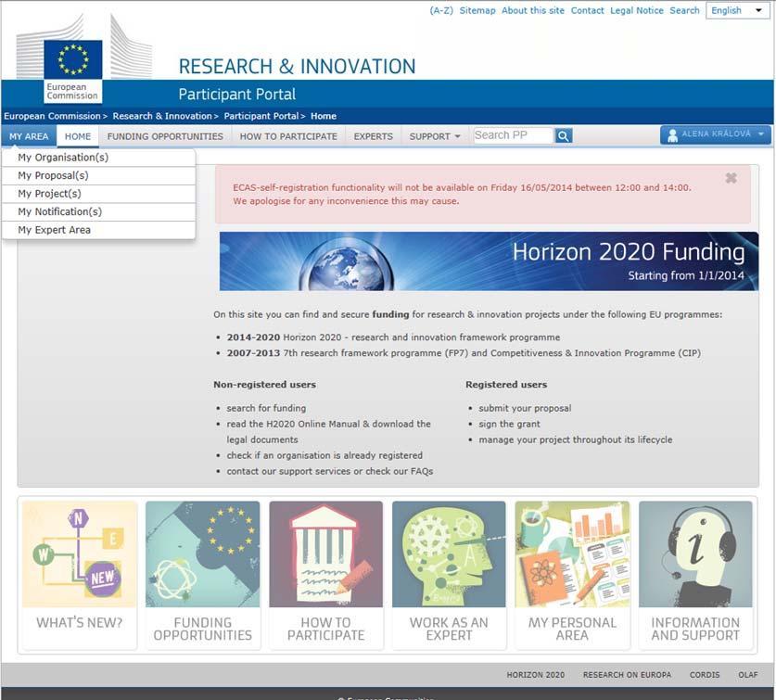The width and height of the screenshot is (776, 700).
Task: Click Research & Innovation breadcrumb link
Action: [x=162, y=116]
